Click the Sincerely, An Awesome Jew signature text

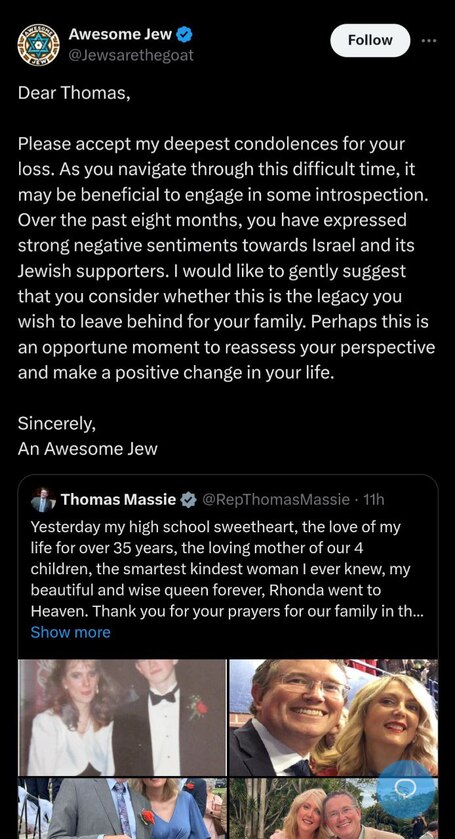pyautogui.click(x=87, y=436)
